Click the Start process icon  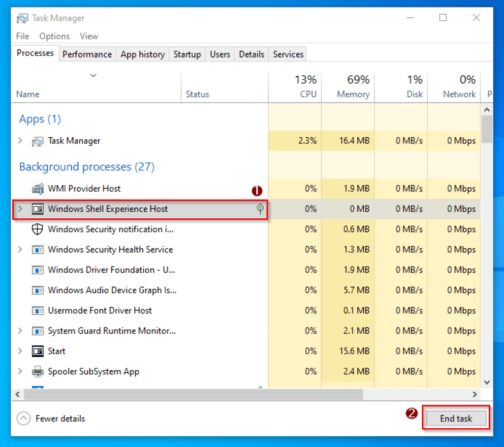[37, 351]
